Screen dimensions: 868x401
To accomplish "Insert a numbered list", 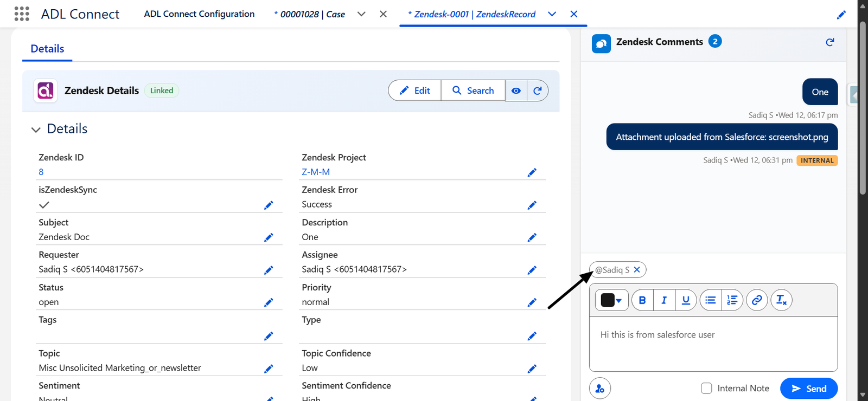I will pyautogui.click(x=732, y=300).
